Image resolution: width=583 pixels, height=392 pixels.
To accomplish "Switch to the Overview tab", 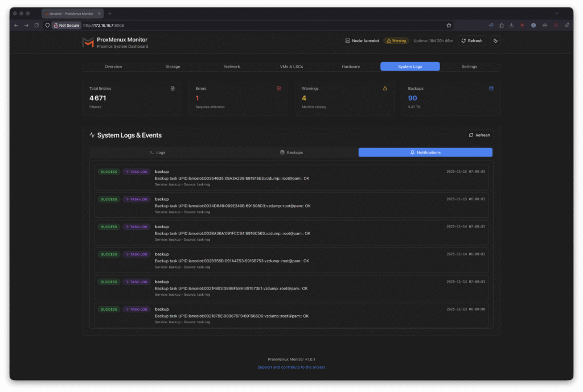I will tap(113, 67).
